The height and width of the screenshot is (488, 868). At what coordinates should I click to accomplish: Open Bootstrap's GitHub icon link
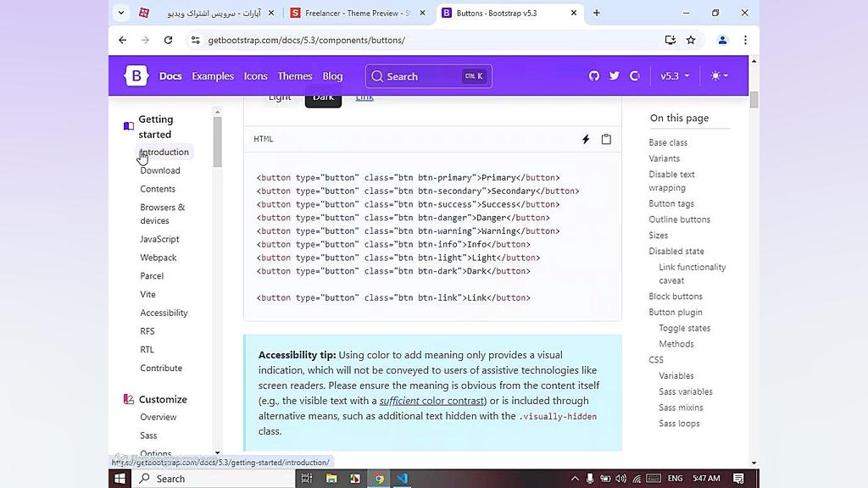click(x=594, y=75)
